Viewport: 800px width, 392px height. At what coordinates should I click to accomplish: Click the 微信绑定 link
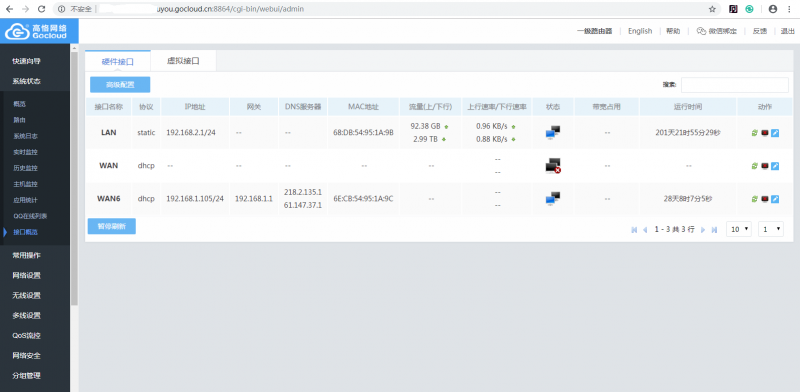pos(717,31)
